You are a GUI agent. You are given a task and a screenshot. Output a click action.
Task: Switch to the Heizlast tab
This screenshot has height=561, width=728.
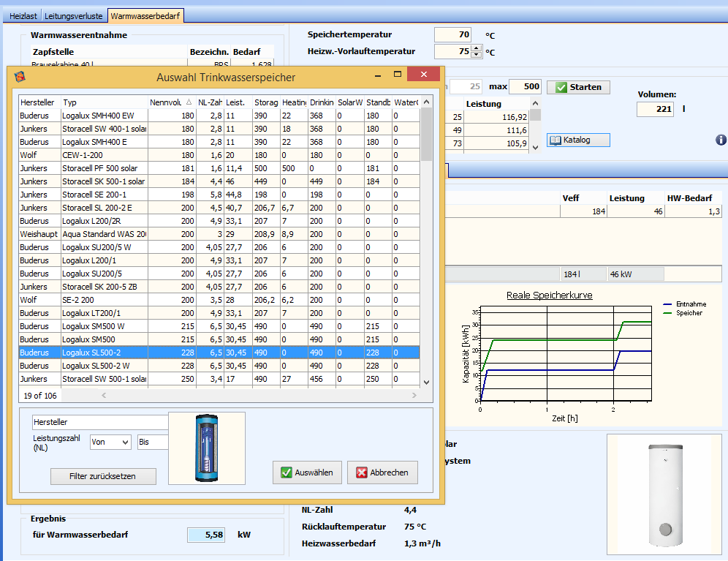click(x=22, y=15)
